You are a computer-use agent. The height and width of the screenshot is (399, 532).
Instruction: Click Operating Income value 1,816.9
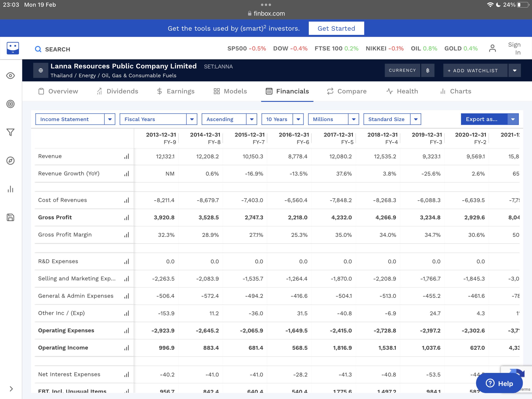342,348
